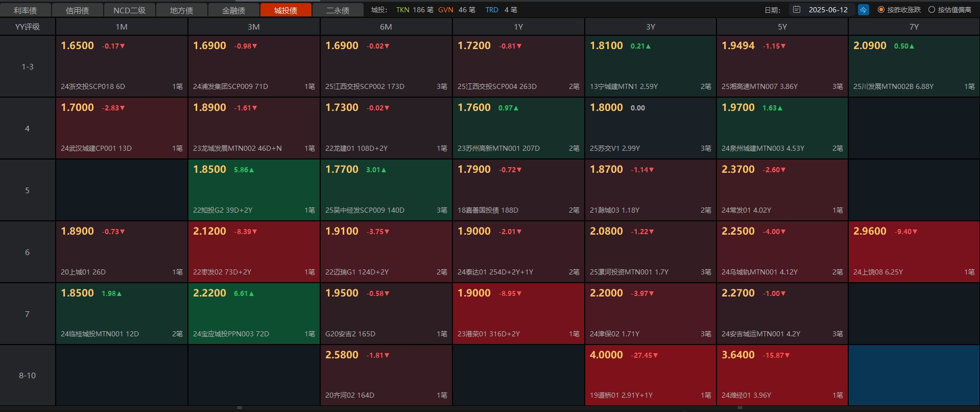980x412 pixels.
Task: Select the rating 5 row label
Action: 28,190
